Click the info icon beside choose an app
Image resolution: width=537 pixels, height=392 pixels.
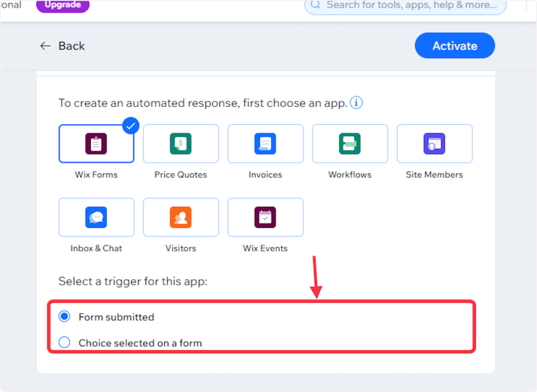[357, 103]
